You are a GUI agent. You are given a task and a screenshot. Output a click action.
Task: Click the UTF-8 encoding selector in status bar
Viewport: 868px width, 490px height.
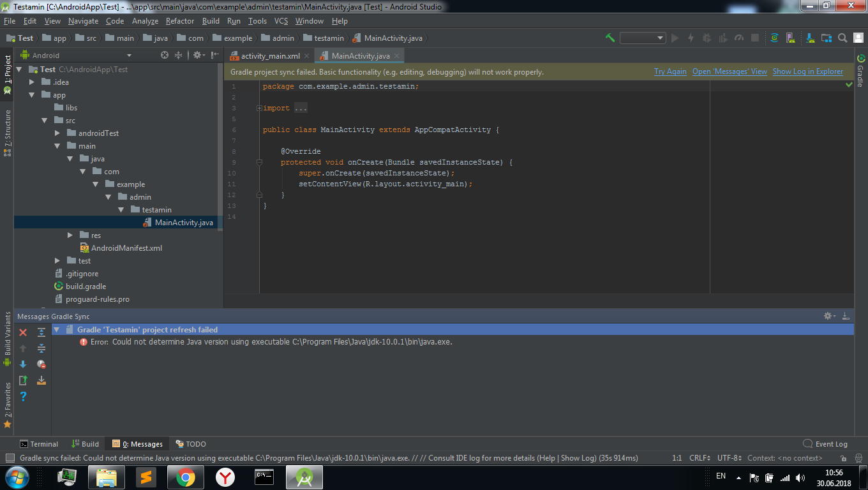(x=730, y=458)
